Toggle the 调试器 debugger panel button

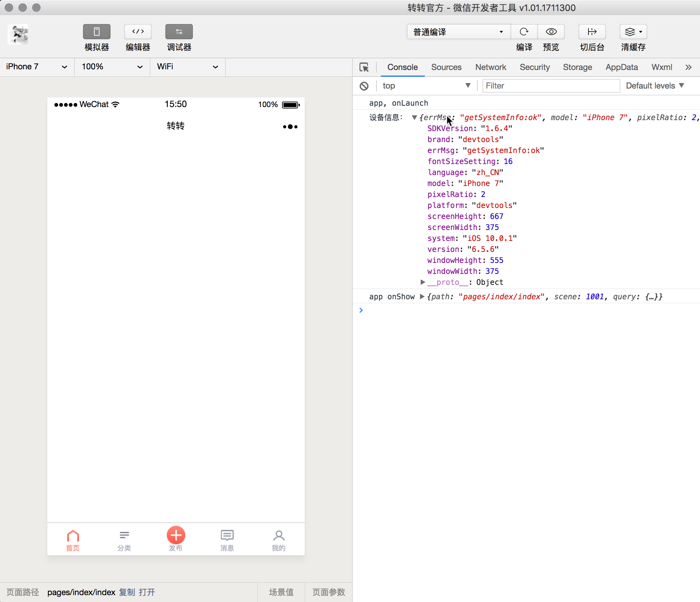179,32
